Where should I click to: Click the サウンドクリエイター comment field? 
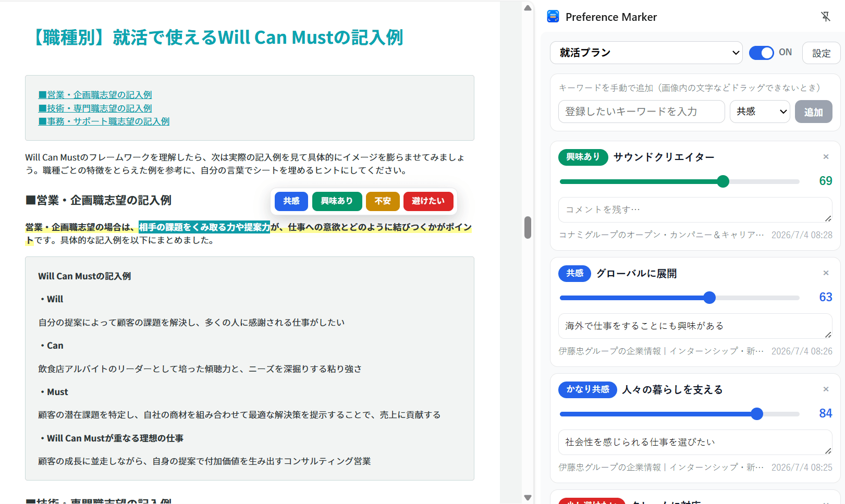point(695,210)
